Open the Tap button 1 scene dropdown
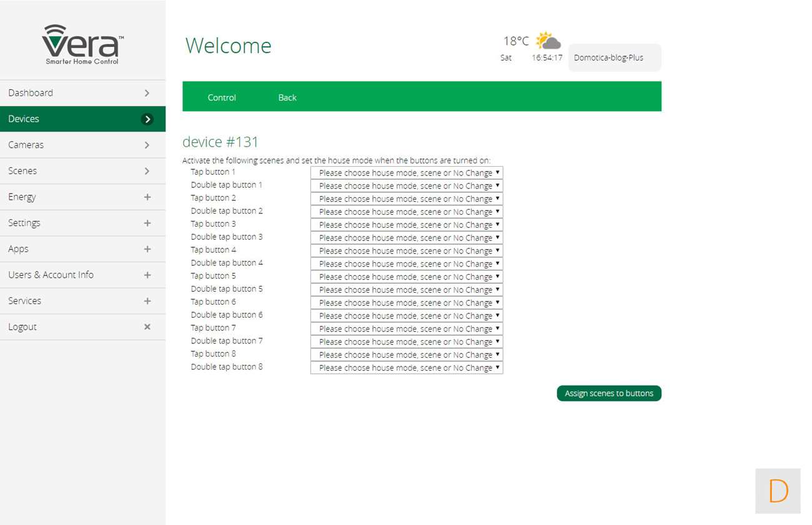The width and height of the screenshot is (812, 525). (x=407, y=173)
